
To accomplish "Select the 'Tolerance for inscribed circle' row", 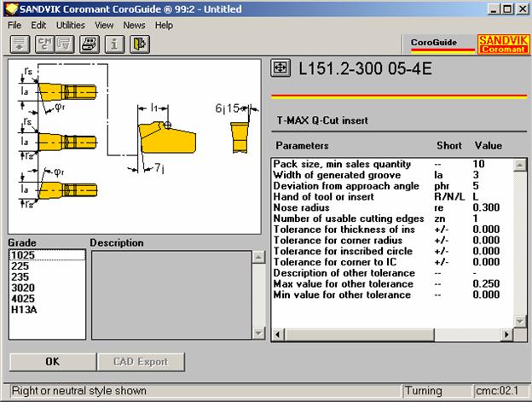I will point(392,251).
